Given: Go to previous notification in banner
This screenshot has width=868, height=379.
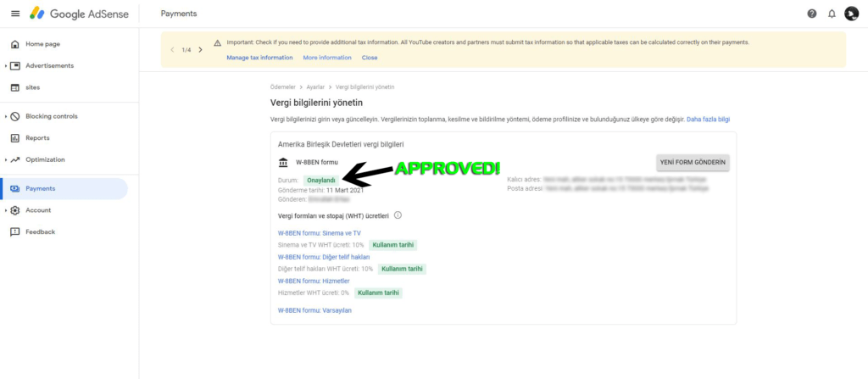Looking at the screenshot, I should 172,49.
